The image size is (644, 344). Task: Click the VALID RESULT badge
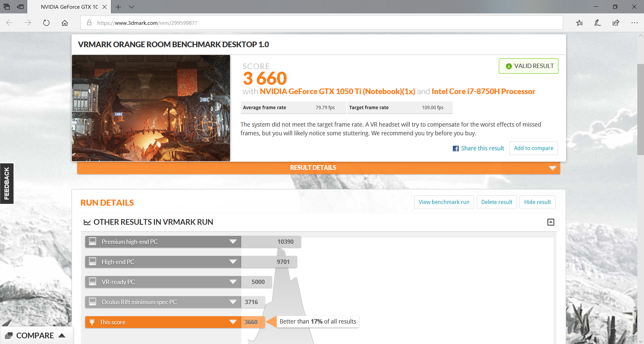click(528, 66)
